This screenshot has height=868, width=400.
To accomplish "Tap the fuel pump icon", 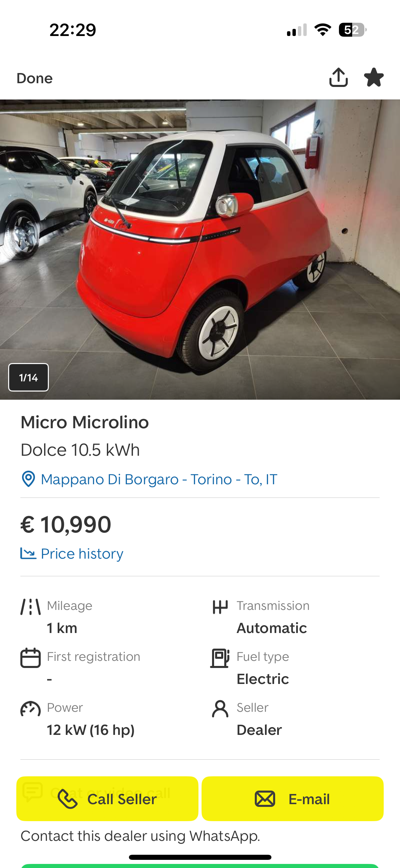I will tap(220, 658).
